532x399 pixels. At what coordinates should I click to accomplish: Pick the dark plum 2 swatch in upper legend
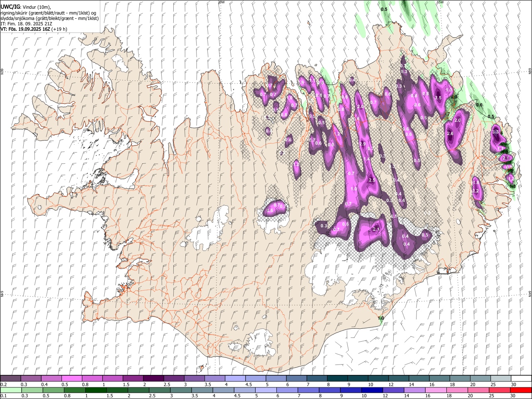(153, 379)
